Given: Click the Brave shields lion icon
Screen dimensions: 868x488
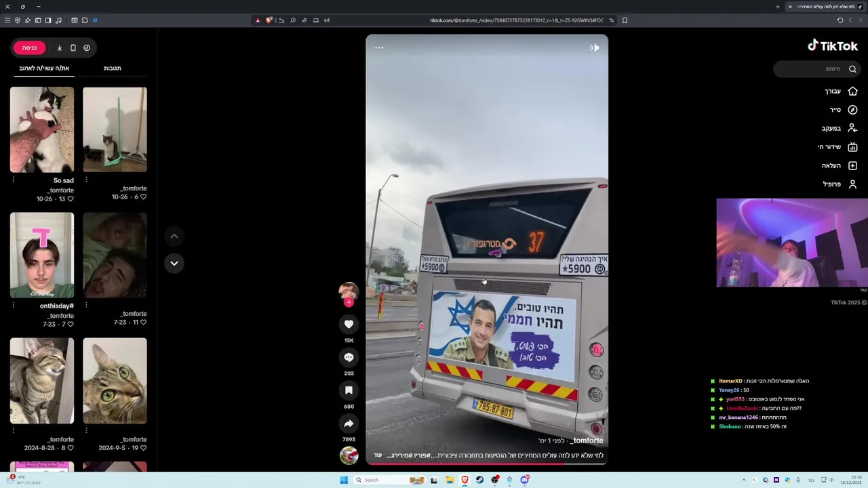Looking at the screenshot, I should [x=269, y=20].
